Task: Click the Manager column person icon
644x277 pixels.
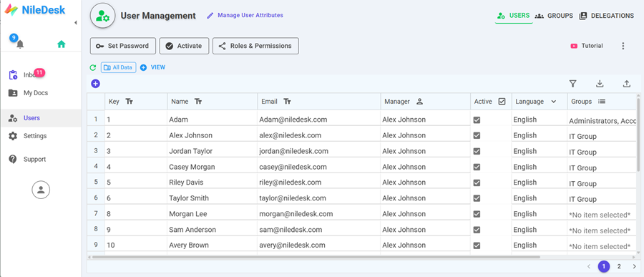Action: pyautogui.click(x=419, y=102)
